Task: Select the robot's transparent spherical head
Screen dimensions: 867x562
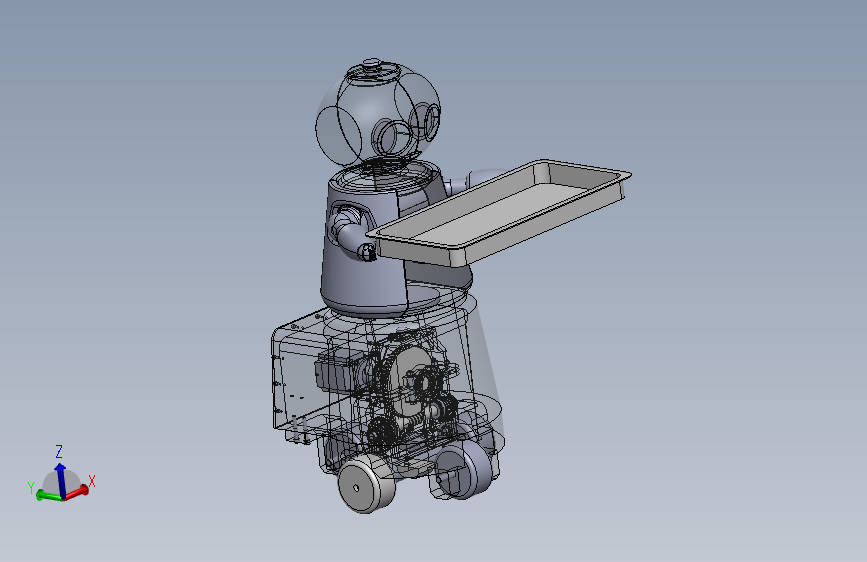Action: pyautogui.click(x=378, y=113)
